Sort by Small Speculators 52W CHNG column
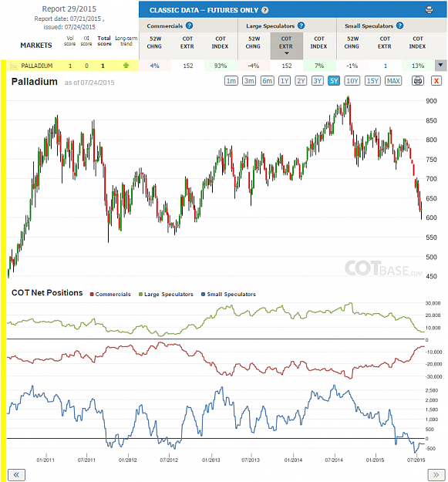Viewport: 448px width, 482px height. click(x=352, y=42)
